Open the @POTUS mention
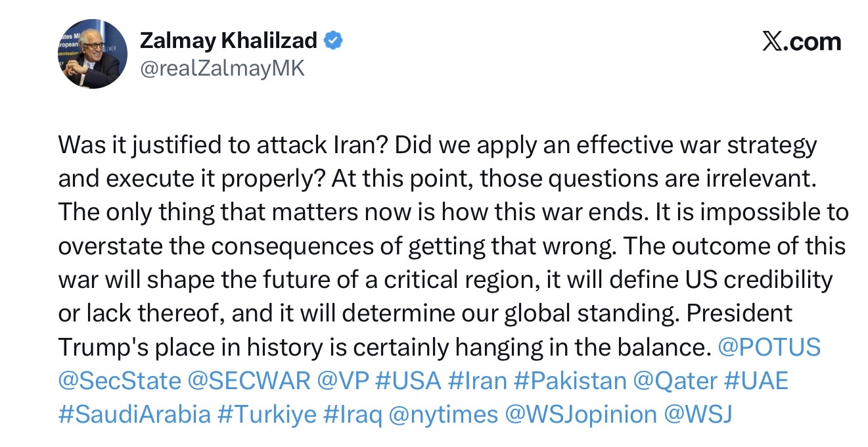Screen dimensions: 868x447 770,347
